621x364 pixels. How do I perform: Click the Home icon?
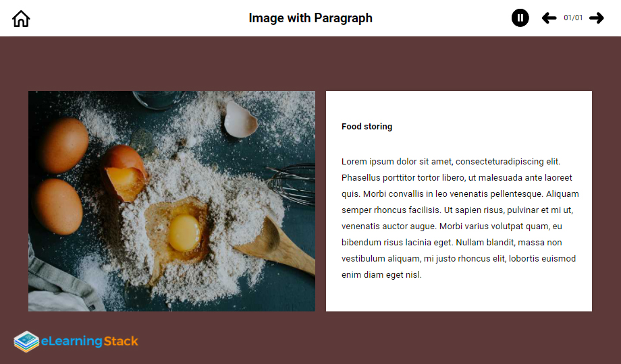click(x=21, y=19)
